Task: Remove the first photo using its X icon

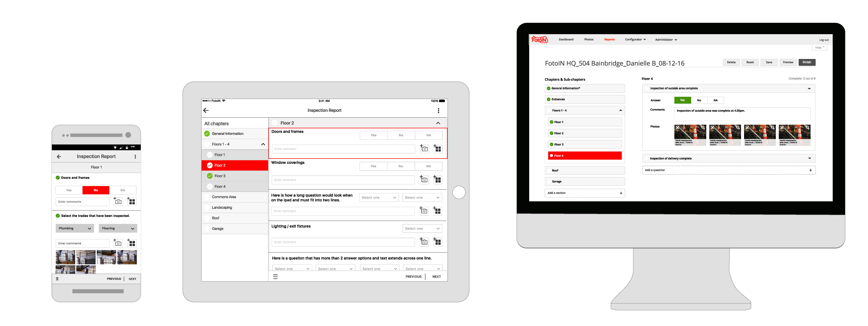Action: coord(678,128)
